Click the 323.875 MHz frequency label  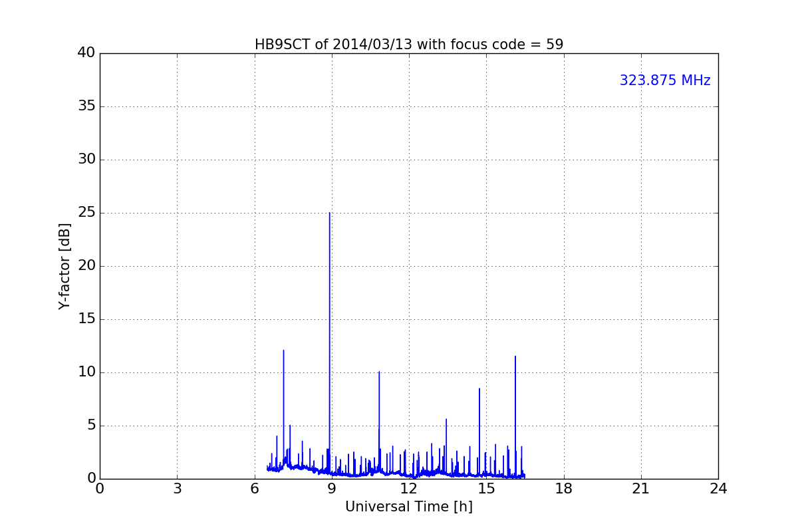pyautogui.click(x=665, y=80)
